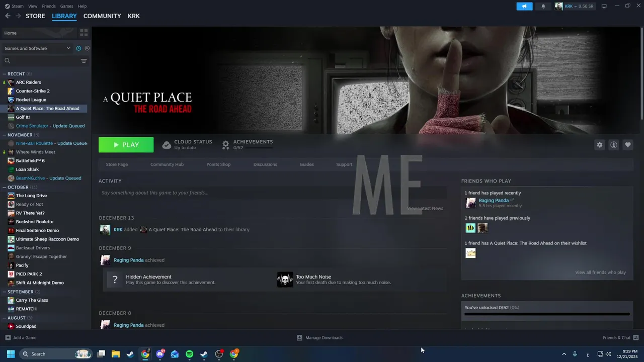Open the Guides link

click(306, 164)
